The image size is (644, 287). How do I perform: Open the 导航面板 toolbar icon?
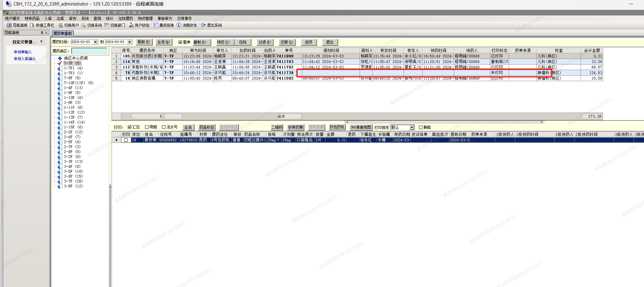[x=9, y=25]
